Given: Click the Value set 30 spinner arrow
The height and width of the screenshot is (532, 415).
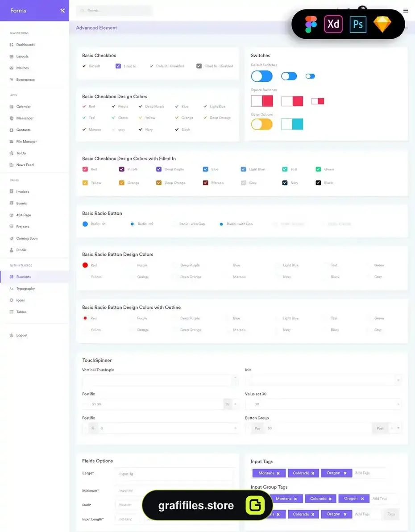Looking at the screenshot, I should point(398,404).
